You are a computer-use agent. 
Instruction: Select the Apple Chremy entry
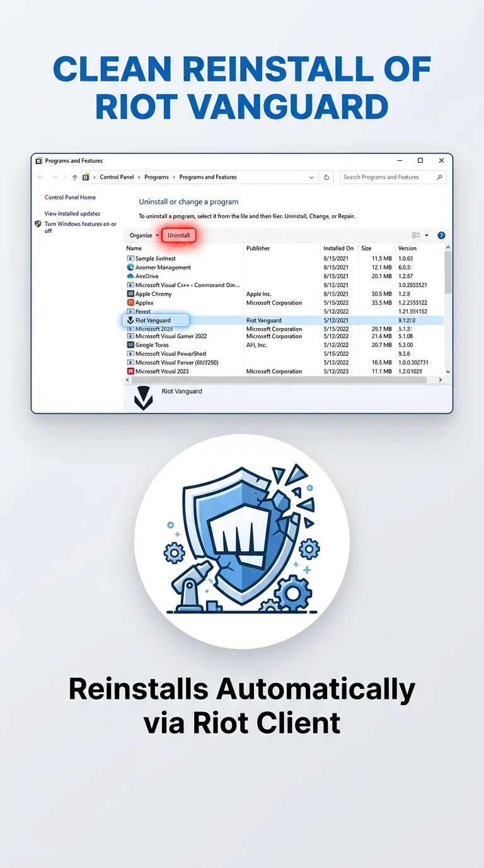click(x=154, y=294)
